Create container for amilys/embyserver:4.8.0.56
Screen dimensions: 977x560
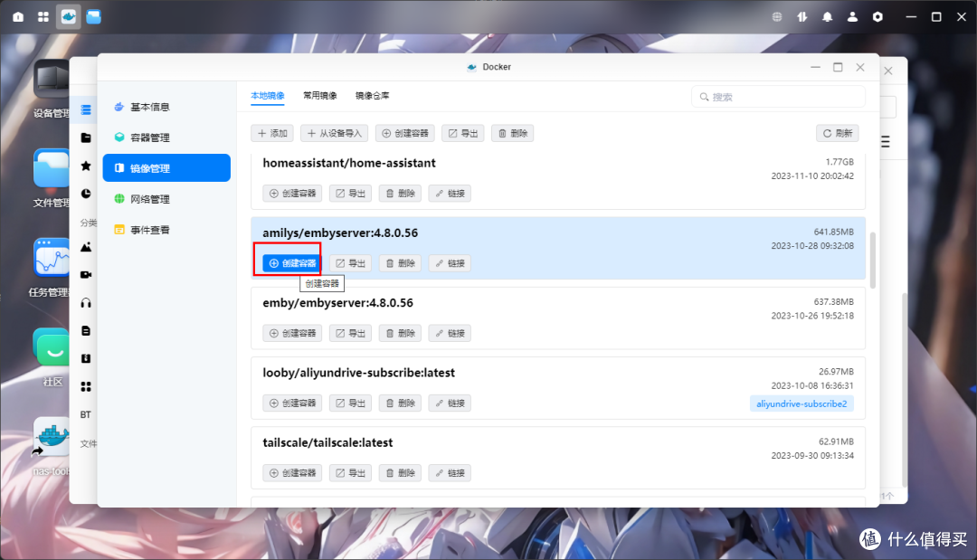tap(292, 263)
